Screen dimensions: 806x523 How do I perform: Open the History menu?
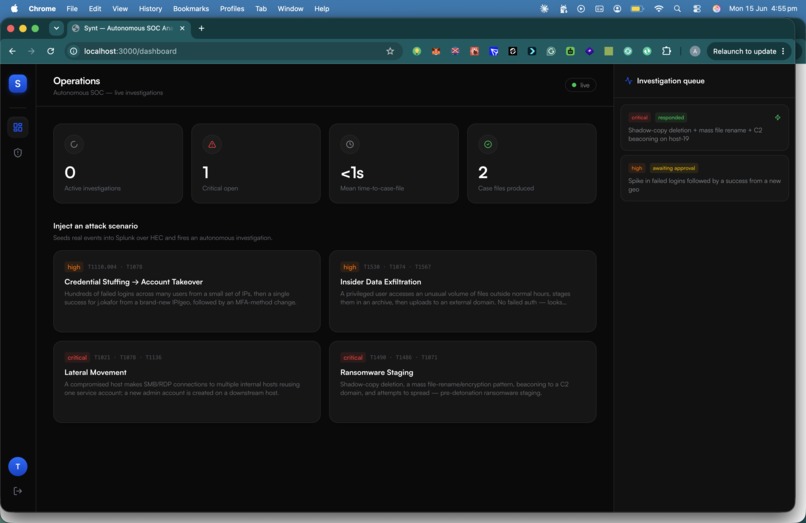[150, 9]
